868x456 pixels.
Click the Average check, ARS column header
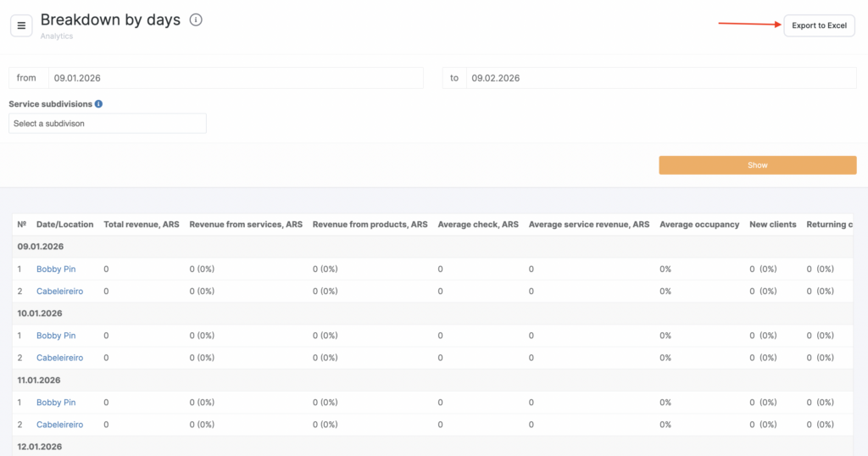click(x=478, y=225)
